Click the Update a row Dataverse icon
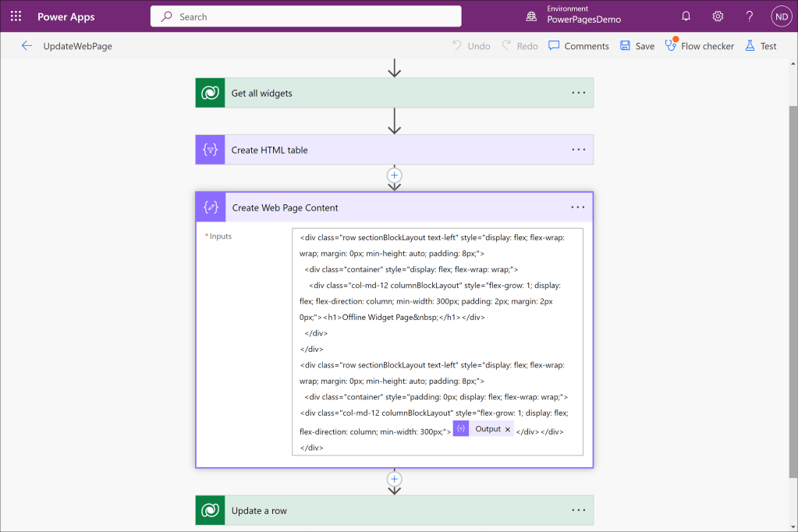798x532 pixels. click(x=210, y=511)
